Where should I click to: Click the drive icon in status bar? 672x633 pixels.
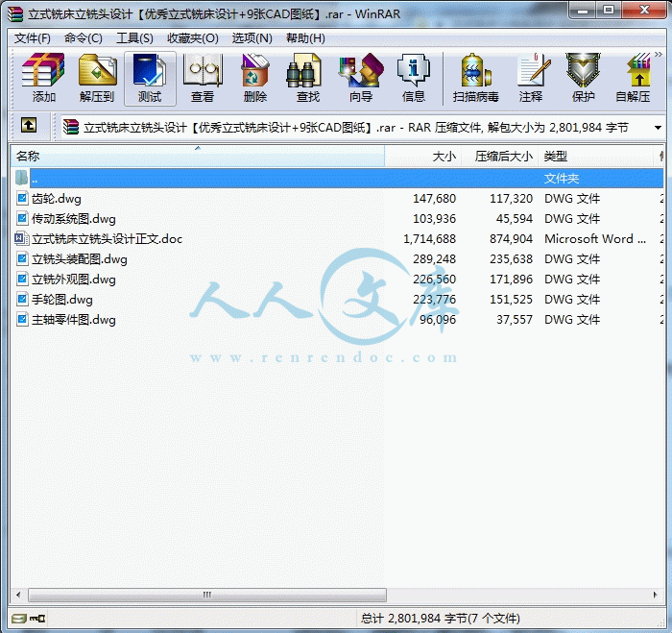[19, 619]
